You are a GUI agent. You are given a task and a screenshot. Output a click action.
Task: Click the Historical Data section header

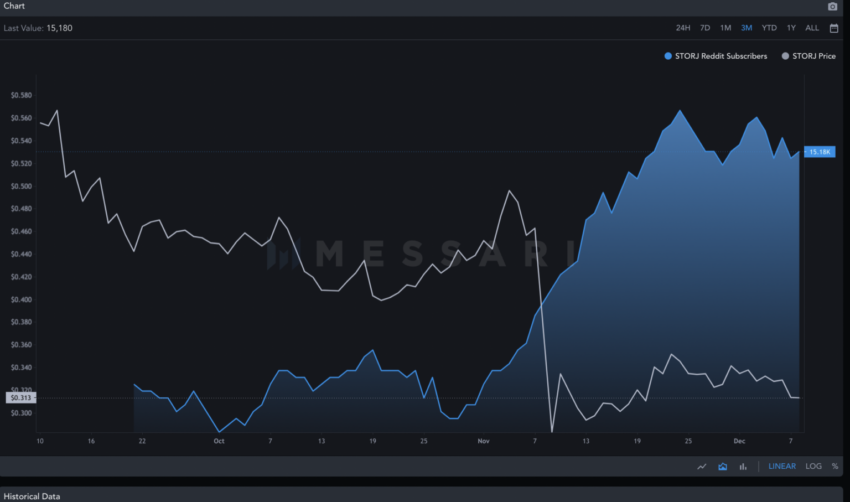(x=32, y=497)
